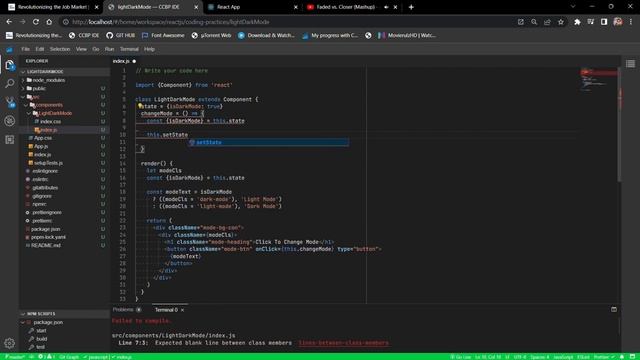Open the Explorer view in the activity bar

pos(10,65)
